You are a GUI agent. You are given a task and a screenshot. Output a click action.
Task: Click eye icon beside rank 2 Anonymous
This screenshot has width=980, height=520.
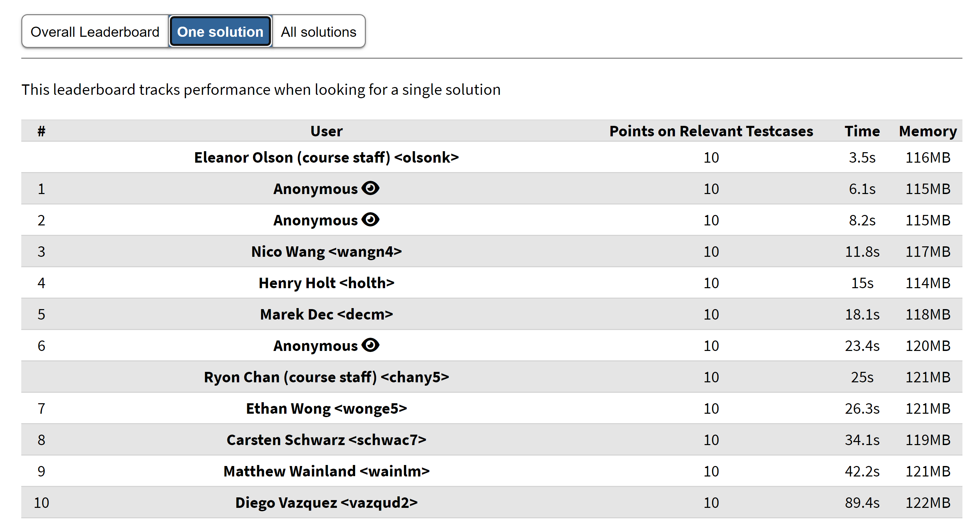coord(370,220)
